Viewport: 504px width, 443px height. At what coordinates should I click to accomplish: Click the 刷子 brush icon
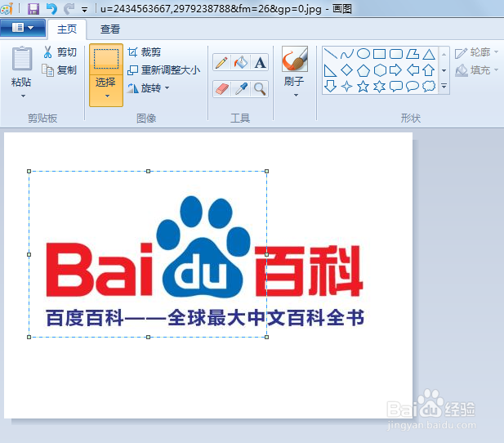[x=294, y=59]
